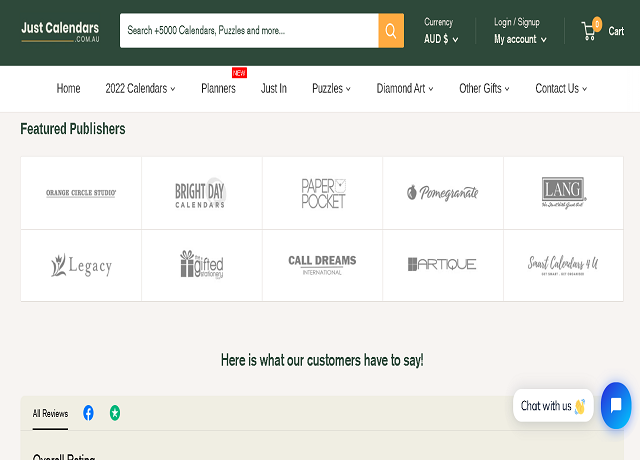Select the Pomegranate publisher logo

[442, 192]
